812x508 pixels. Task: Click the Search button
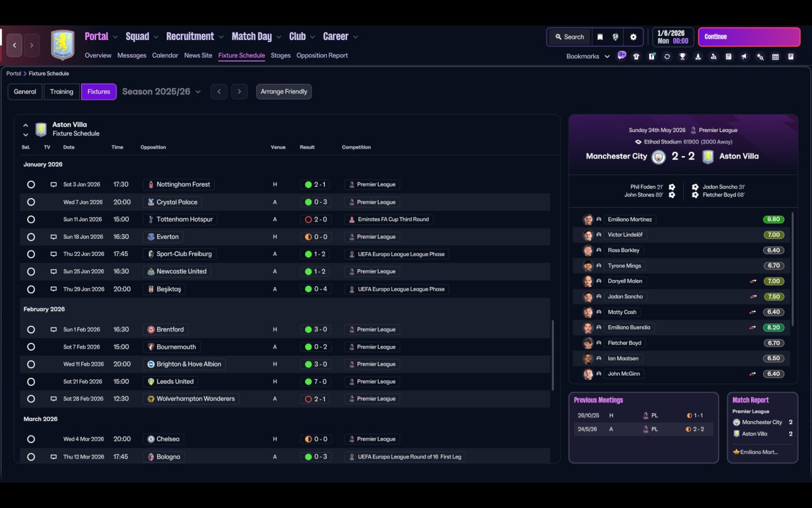569,37
